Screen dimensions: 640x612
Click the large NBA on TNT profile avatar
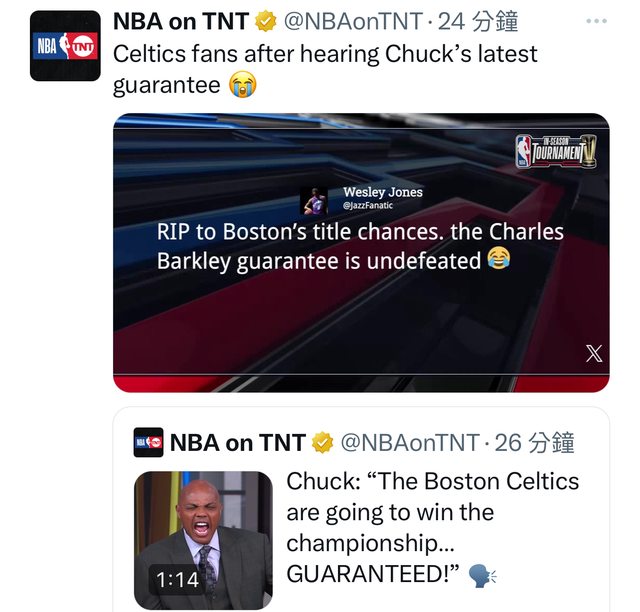pos(65,46)
